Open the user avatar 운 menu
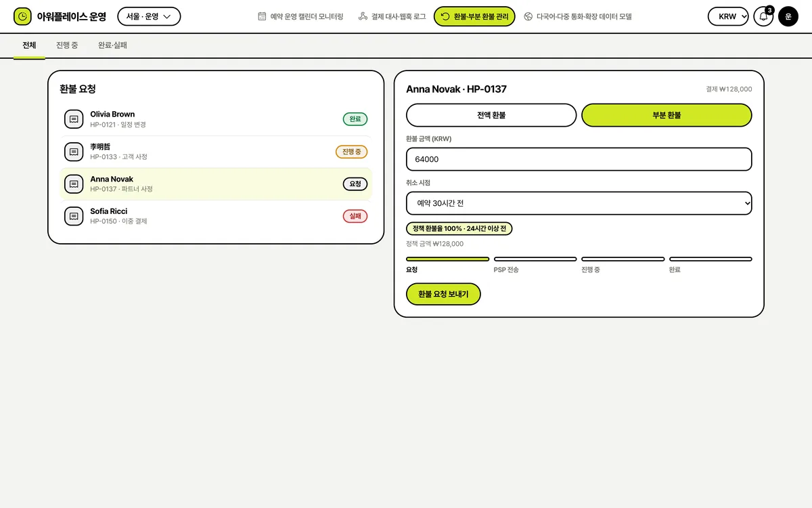The height and width of the screenshot is (508, 812). (788, 16)
